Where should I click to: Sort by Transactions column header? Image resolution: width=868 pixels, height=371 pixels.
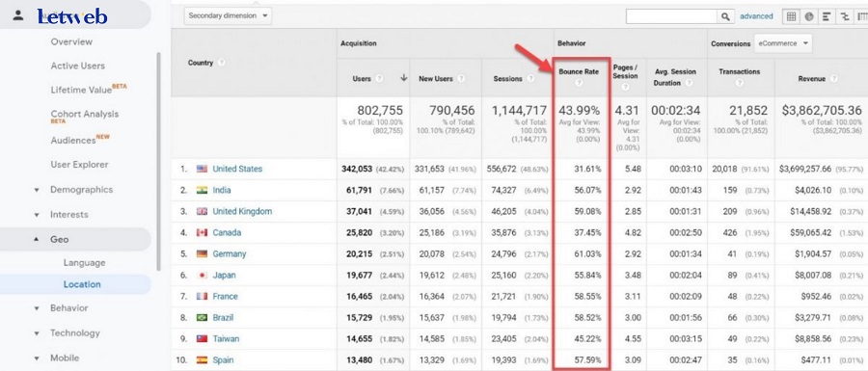(x=739, y=72)
